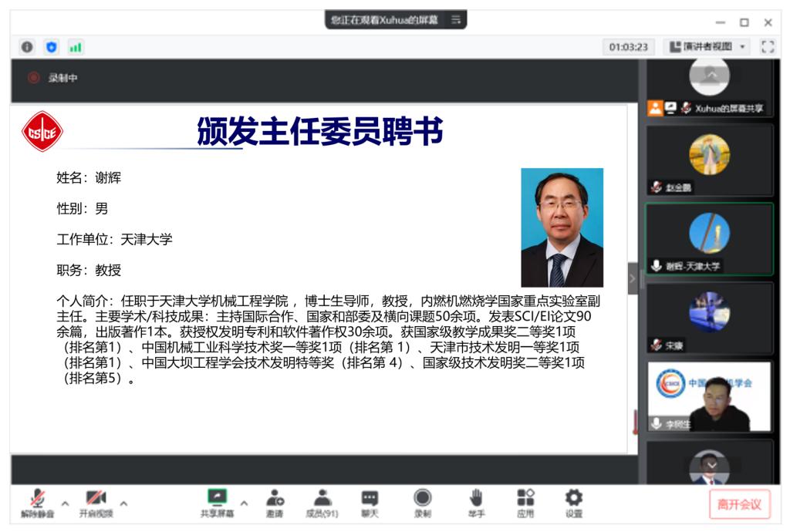The image size is (790, 532).
Task: Open the Apps (应用) icon
Action: (x=525, y=502)
